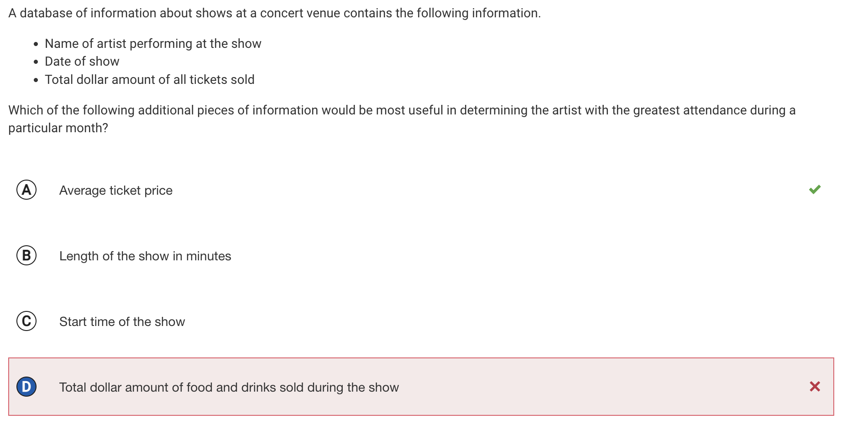Click empty pink area inside highlighted option D box

point(593,387)
